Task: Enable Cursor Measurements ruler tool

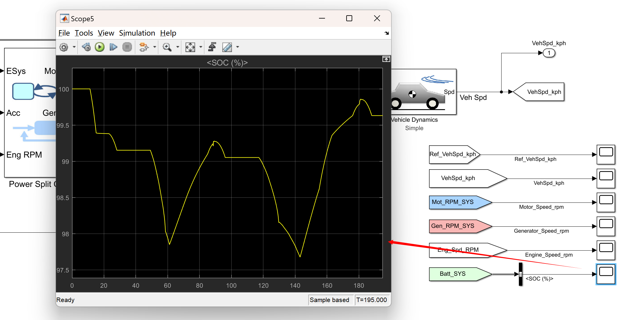Action: pyautogui.click(x=227, y=47)
